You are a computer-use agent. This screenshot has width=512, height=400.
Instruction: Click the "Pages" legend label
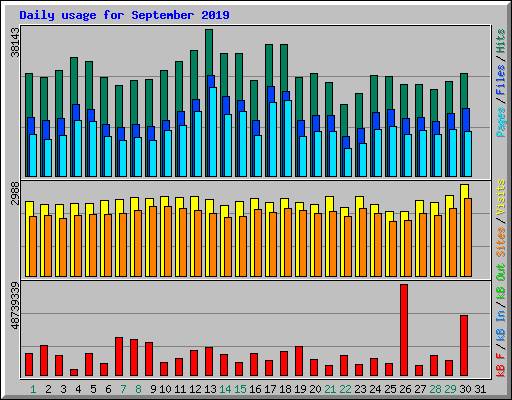pos(501,122)
